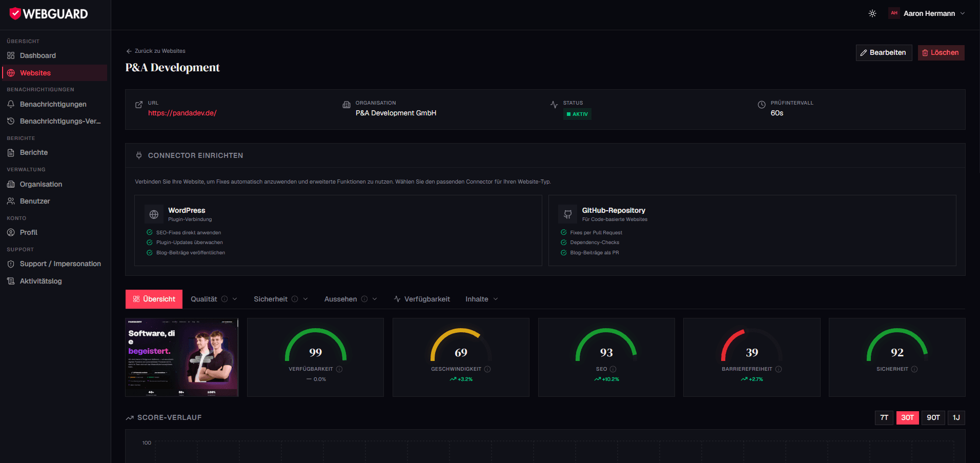The width and height of the screenshot is (980, 463).
Task: Click the WebGuard shield logo
Action: coord(15,14)
